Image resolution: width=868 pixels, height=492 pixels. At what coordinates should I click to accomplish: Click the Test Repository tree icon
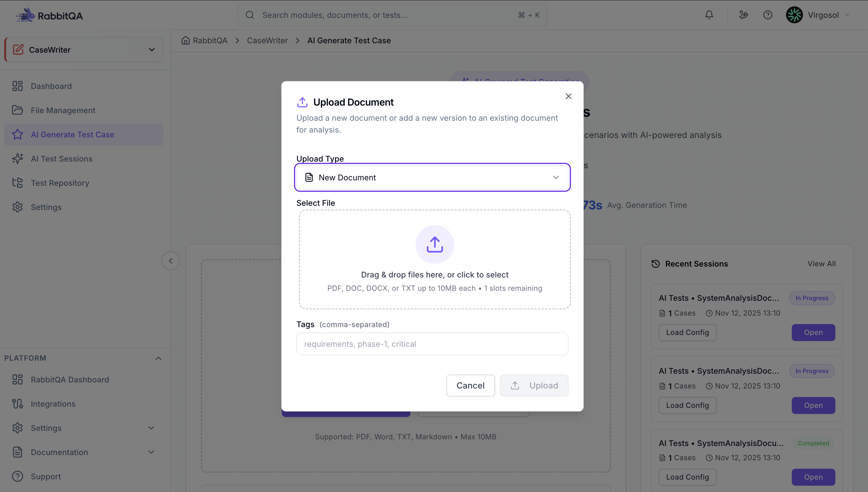[x=18, y=183]
